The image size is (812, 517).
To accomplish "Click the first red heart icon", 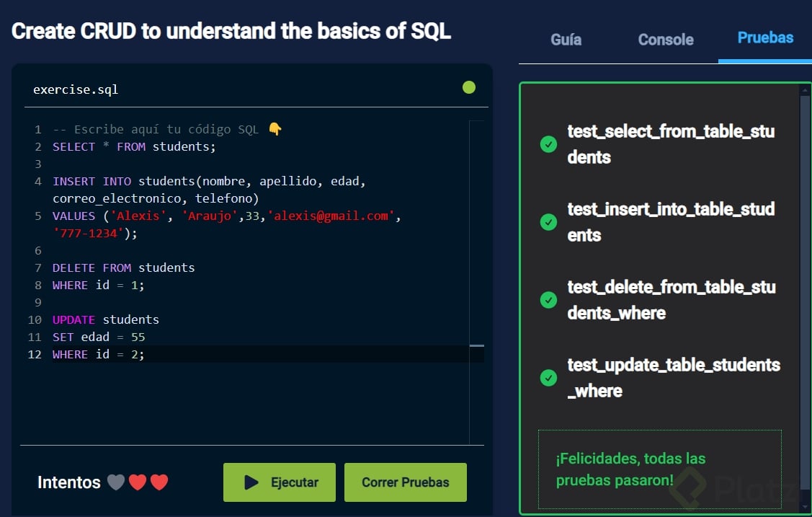I will pyautogui.click(x=138, y=482).
